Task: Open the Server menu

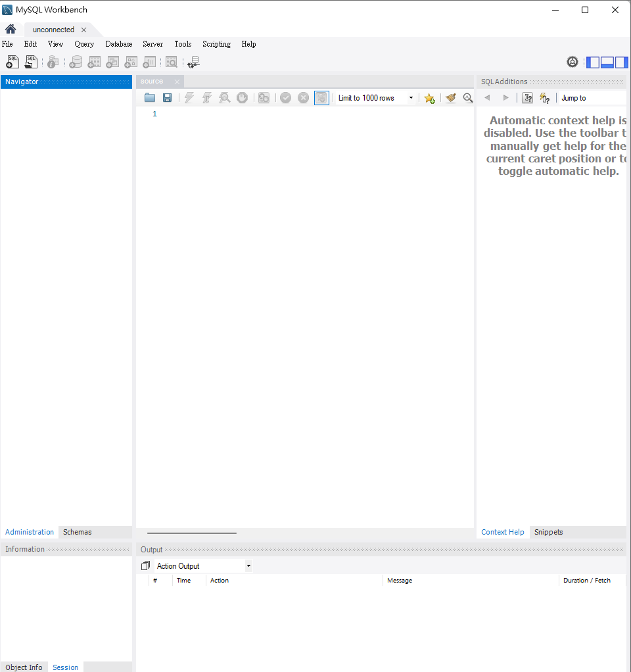Action: click(152, 43)
